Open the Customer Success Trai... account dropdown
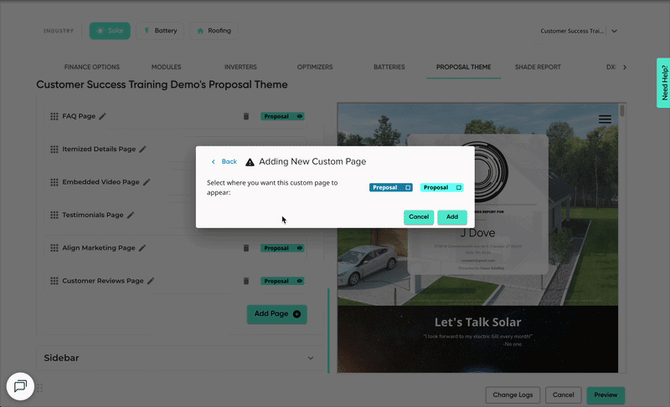The image size is (670, 407). click(x=579, y=31)
